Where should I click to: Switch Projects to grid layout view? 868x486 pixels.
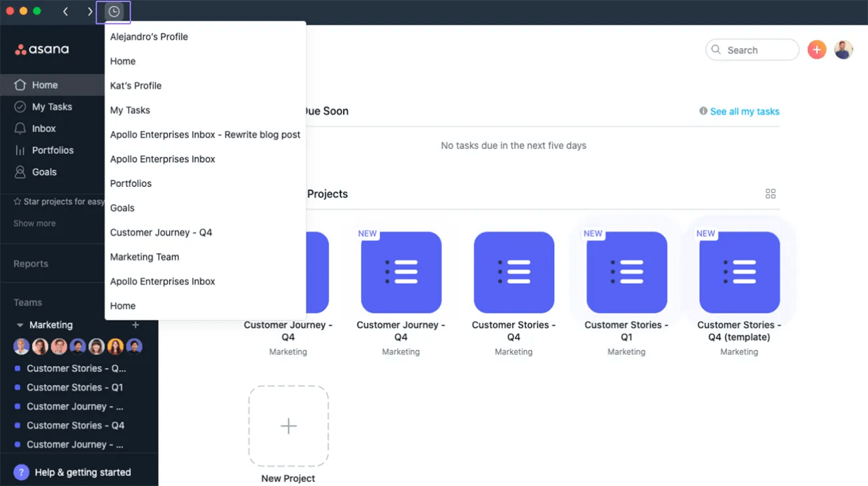(771, 194)
